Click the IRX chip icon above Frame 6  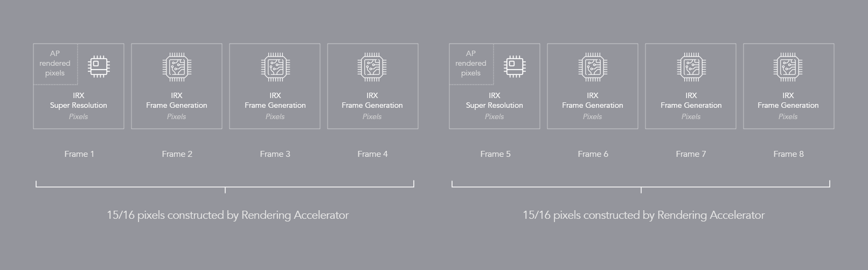pos(593,67)
